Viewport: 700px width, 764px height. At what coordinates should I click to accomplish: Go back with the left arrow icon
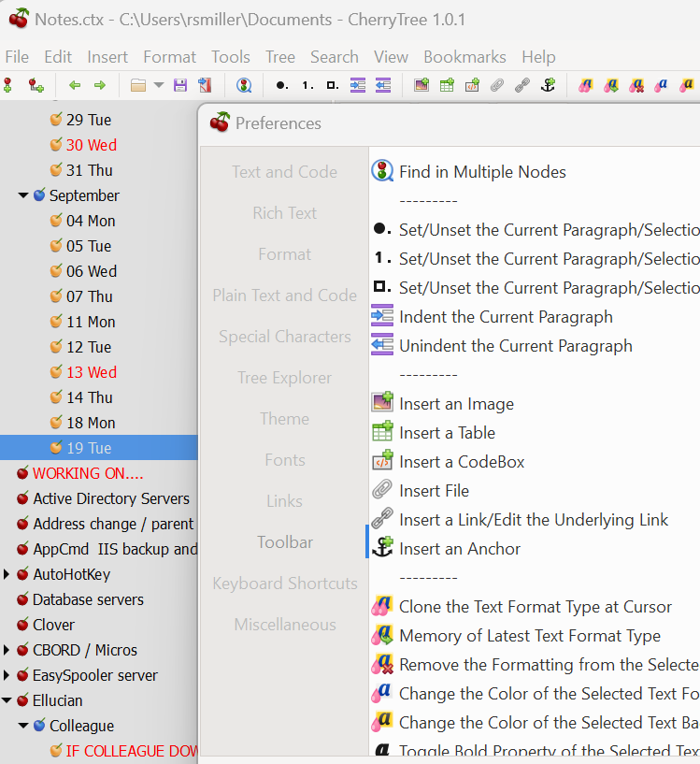75,85
